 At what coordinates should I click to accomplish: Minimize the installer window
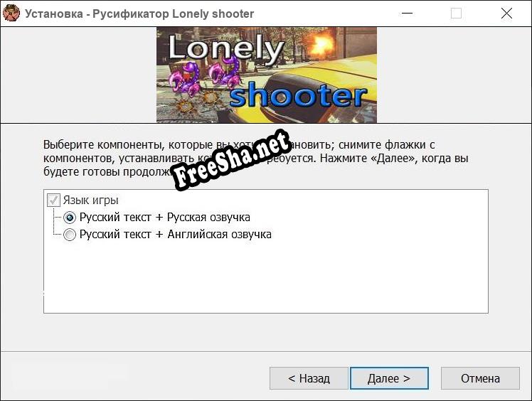pyautogui.click(x=407, y=14)
